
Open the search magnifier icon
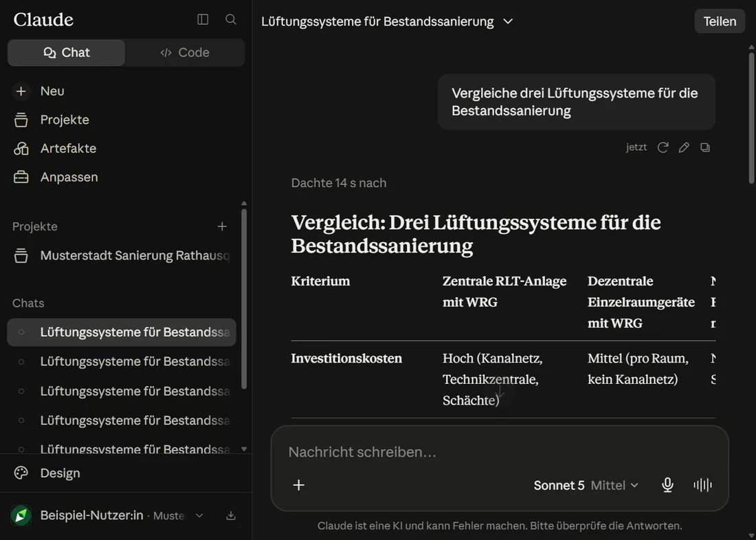231,19
